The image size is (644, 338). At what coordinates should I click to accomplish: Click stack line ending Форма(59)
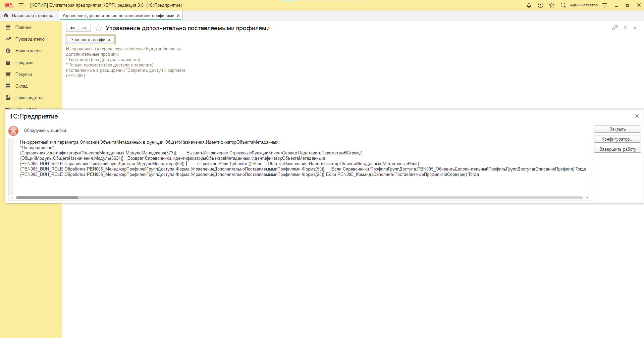(303, 169)
